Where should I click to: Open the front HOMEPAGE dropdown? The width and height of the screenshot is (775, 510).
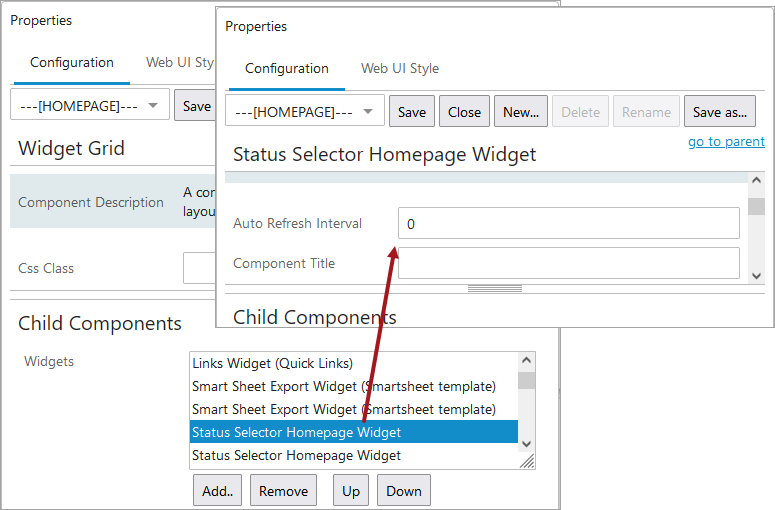click(x=304, y=112)
